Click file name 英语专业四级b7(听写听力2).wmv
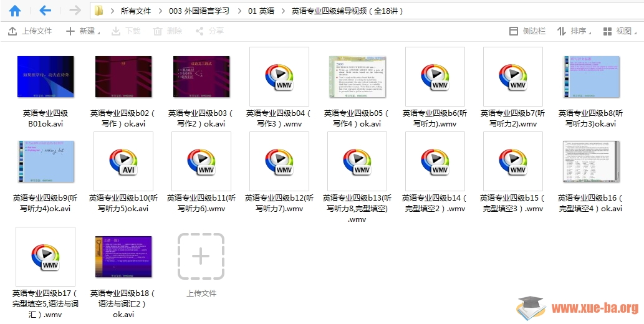644x324 pixels. tap(513, 118)
